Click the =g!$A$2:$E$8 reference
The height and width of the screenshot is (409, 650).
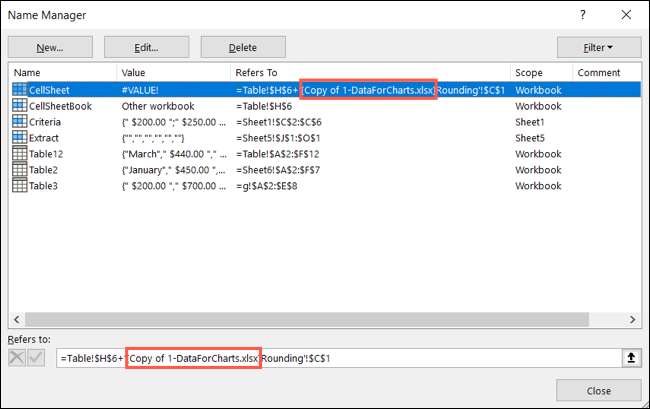pos(267,186)
